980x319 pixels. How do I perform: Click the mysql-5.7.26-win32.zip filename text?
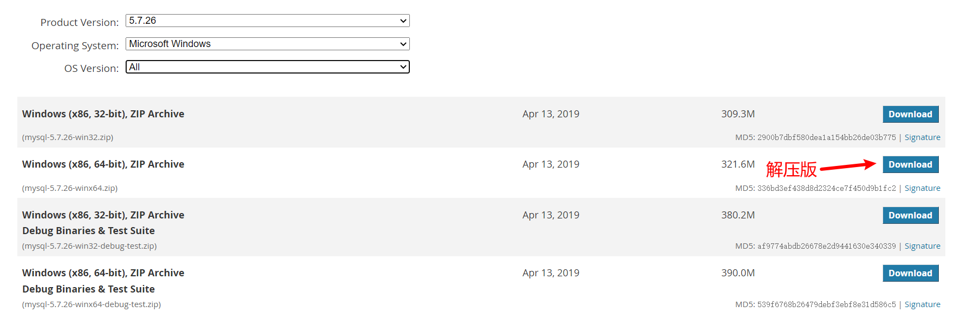pyautogui.click(x=68, y=137)
